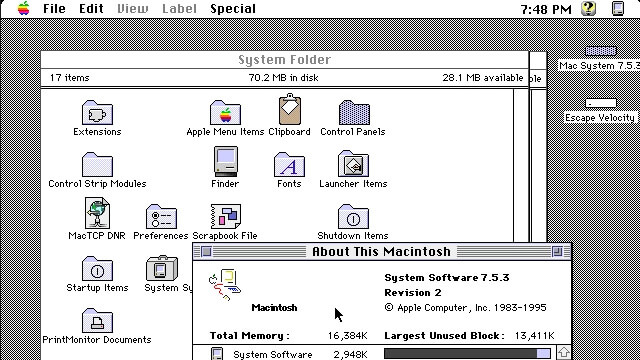Open the Control Panels folder

354,113
